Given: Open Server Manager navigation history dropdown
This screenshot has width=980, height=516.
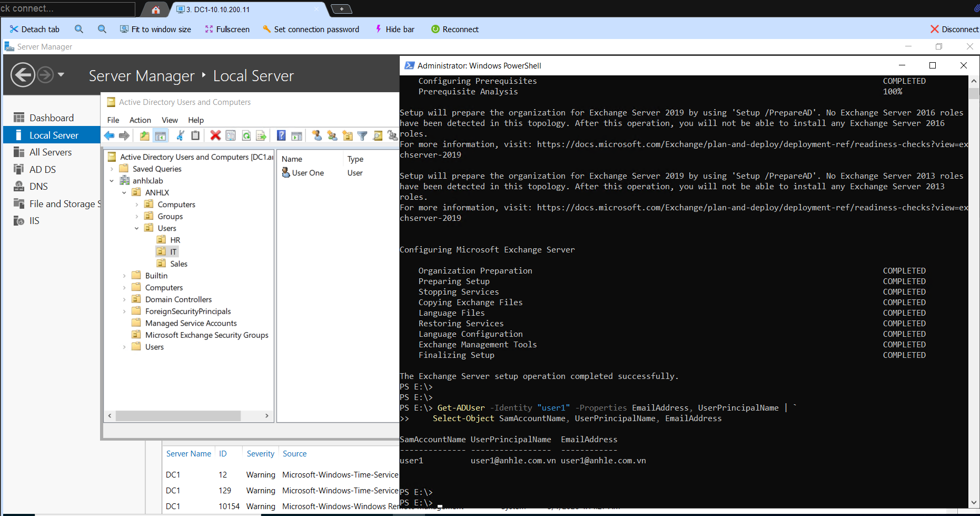Looking at the screenshot, I should pyautogui.click(x=61, y=75).
